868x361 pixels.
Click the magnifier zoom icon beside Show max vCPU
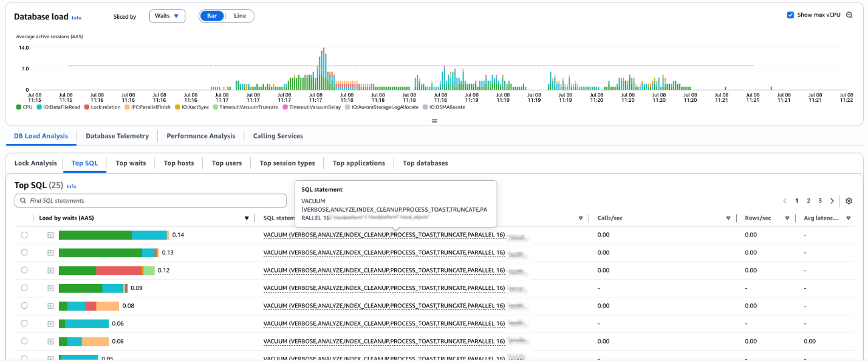(849, 15)
